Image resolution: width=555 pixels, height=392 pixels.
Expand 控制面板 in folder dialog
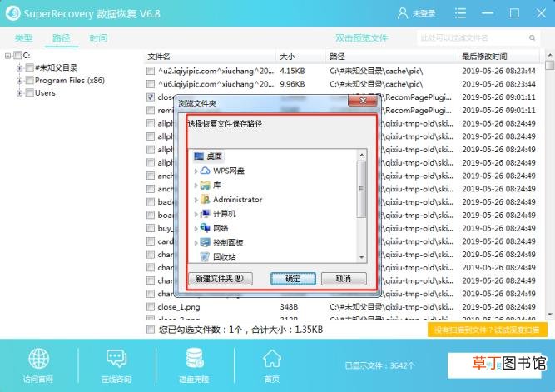pos(196,242)
